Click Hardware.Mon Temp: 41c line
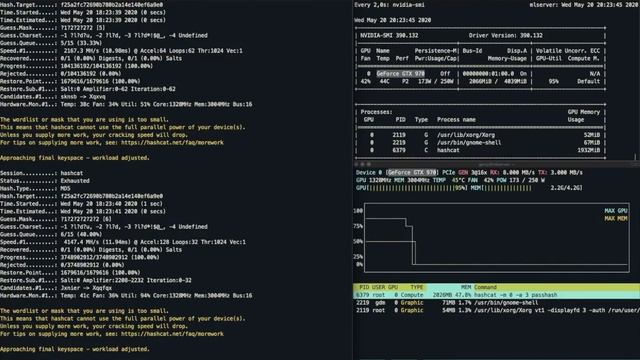 (x=126, y=296)
